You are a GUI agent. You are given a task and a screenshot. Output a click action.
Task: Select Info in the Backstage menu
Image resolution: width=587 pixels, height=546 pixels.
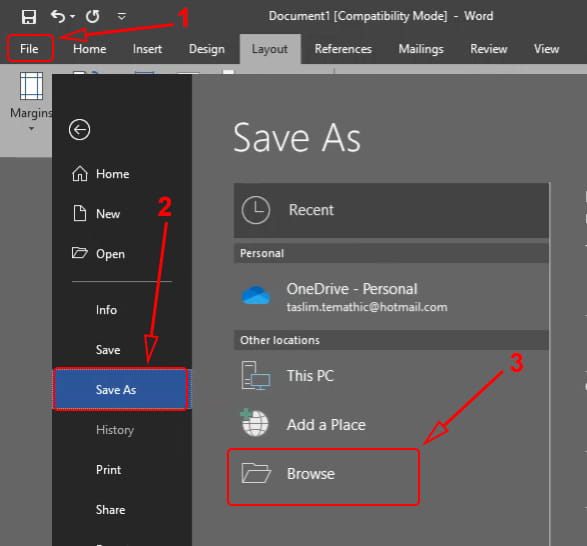(x=106, y=310)
